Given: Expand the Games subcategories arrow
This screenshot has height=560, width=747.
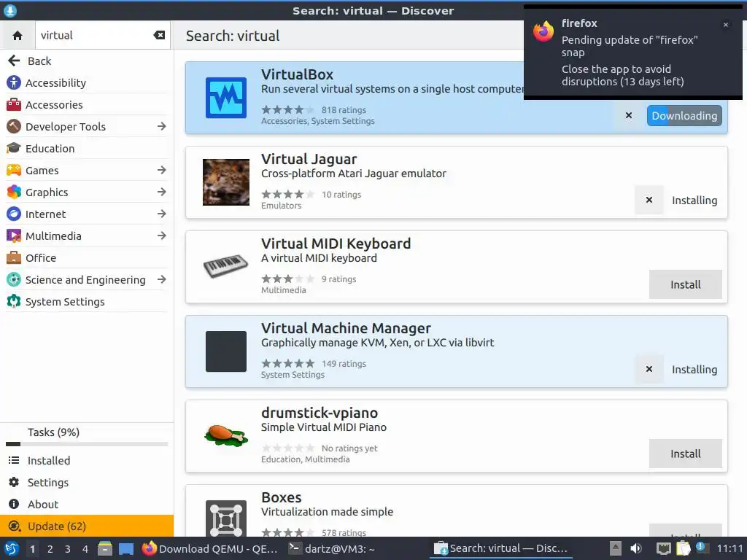Looking at the screenshot, I should [161, 170].
